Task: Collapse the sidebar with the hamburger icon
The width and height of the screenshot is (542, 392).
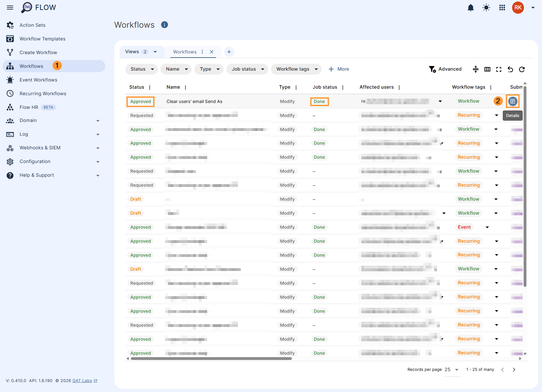Action: [x=10, y=7]
